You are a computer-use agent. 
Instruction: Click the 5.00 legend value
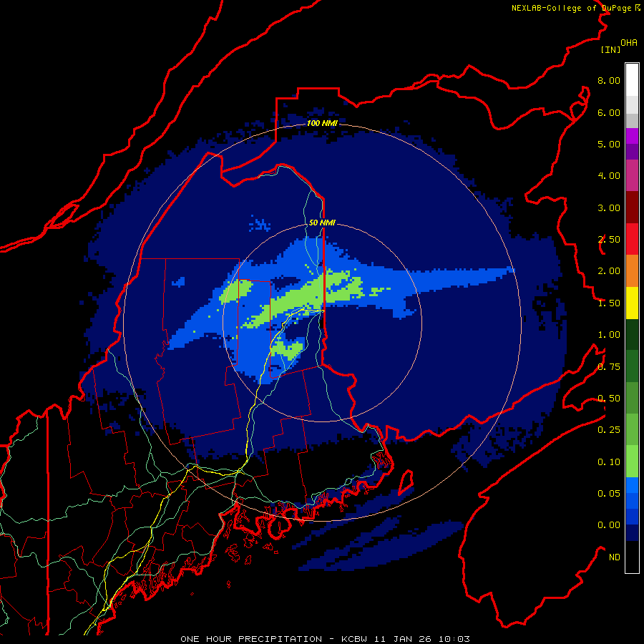(609, 144)
